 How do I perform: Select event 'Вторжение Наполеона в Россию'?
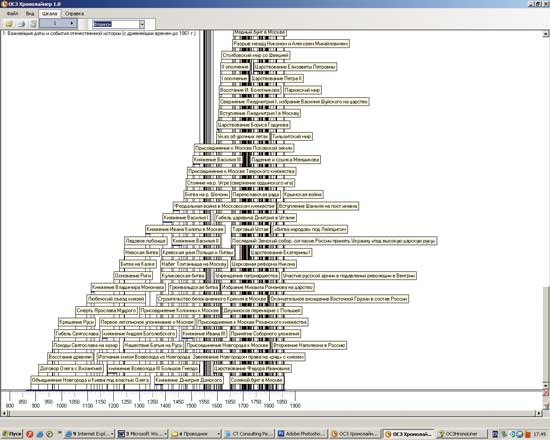point(310,345)
